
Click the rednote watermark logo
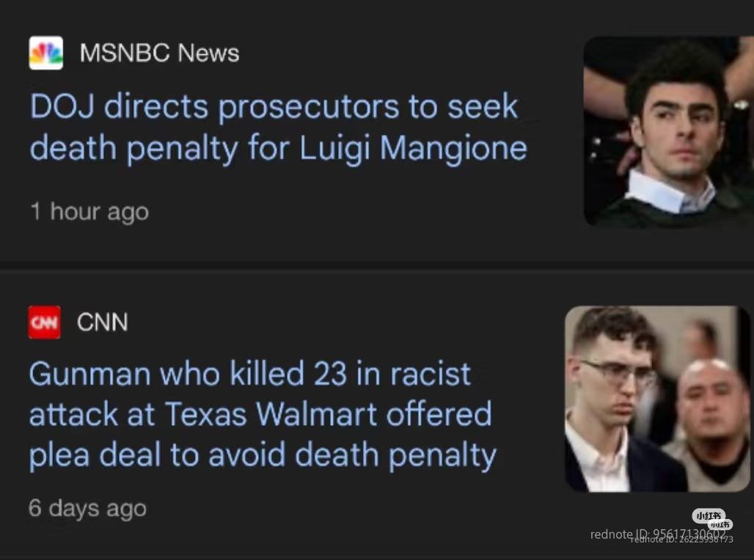click(x=709, y=516)
